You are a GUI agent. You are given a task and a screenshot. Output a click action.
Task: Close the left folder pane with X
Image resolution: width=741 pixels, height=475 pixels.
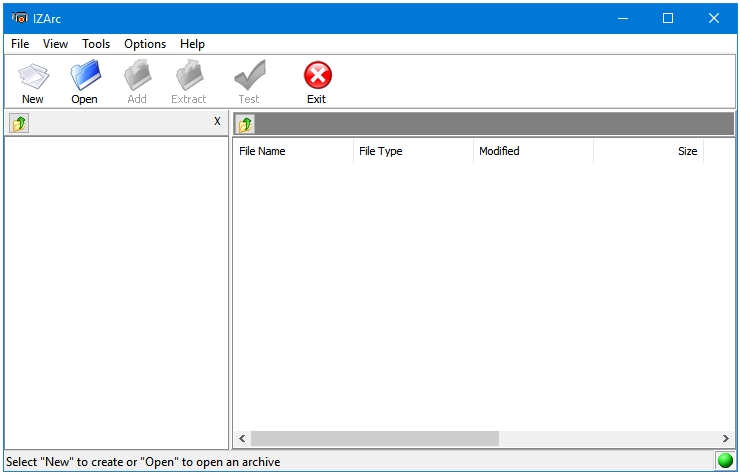(217, 121)
